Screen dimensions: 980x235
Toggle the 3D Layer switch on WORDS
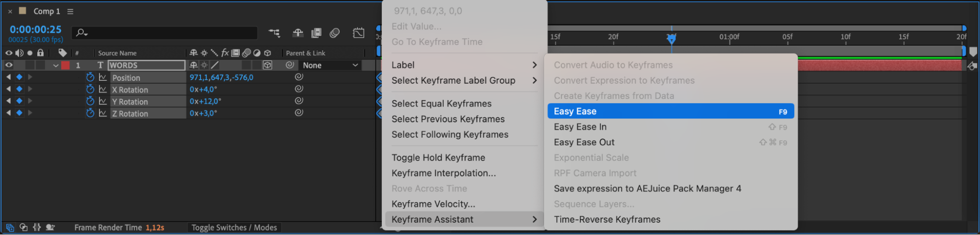point(267,65)
